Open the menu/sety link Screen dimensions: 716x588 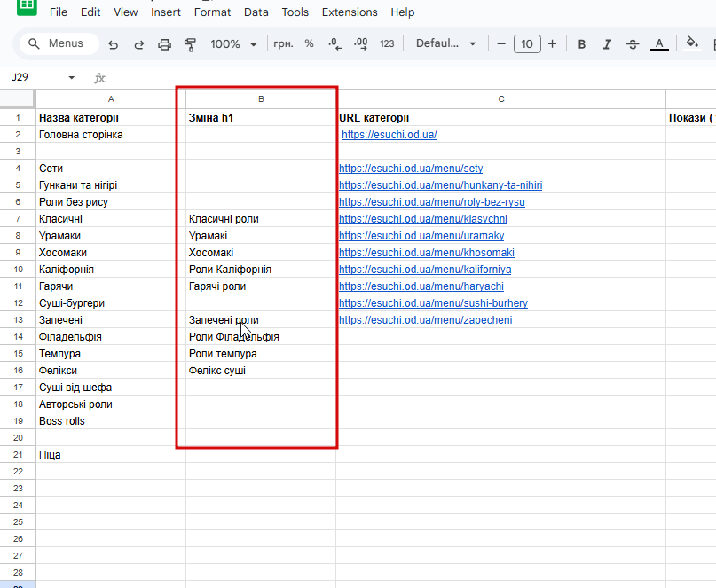click(x=411, y=169)
